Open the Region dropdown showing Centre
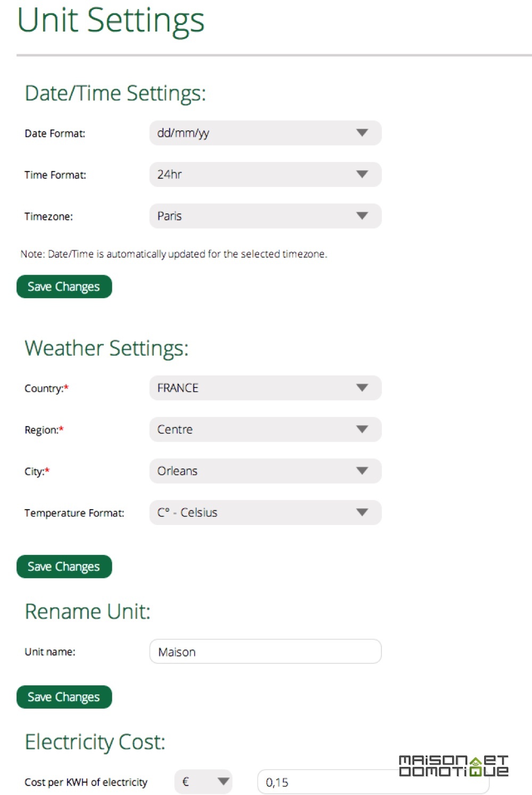 (265, 429)
